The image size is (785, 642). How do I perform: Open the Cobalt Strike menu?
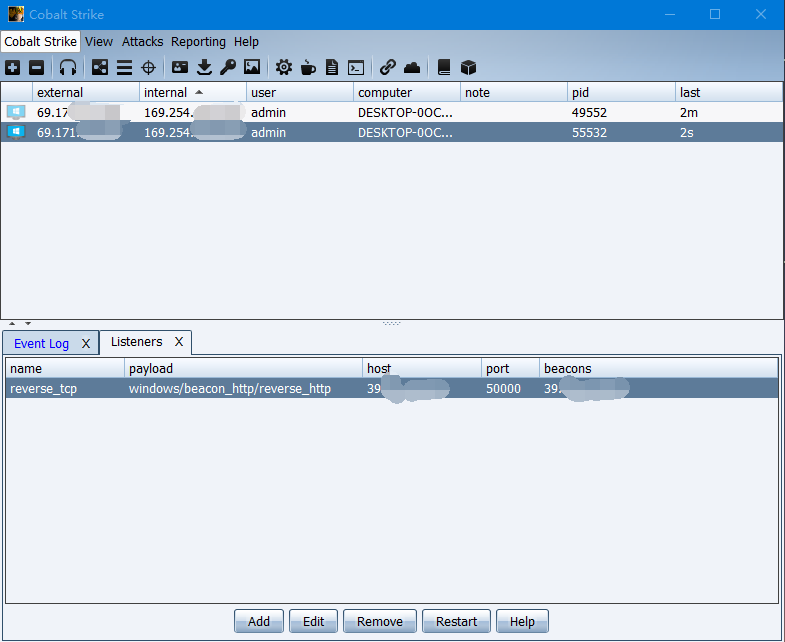[x=41, y=42]
